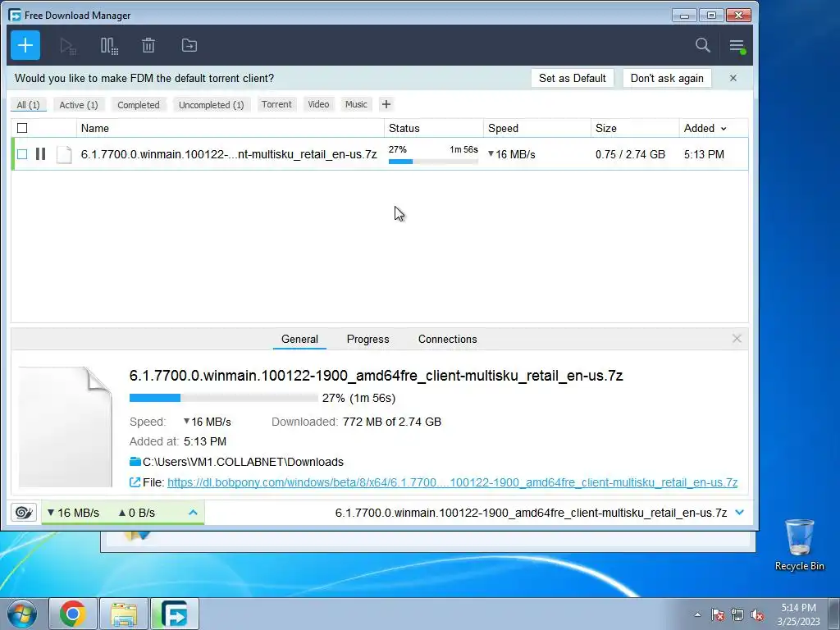840x630 pixels.
Task: Click the Don't ask again button
Action: click(x=667, y=78)
